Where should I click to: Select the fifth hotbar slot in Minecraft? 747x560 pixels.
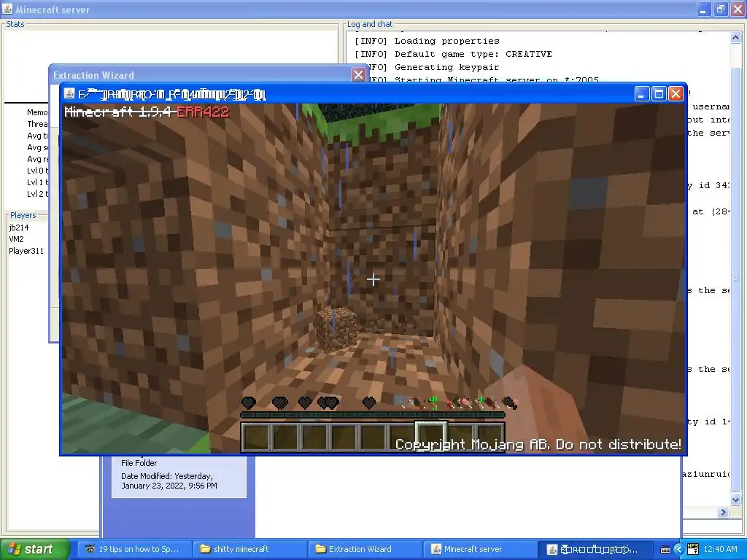[373, 437]
